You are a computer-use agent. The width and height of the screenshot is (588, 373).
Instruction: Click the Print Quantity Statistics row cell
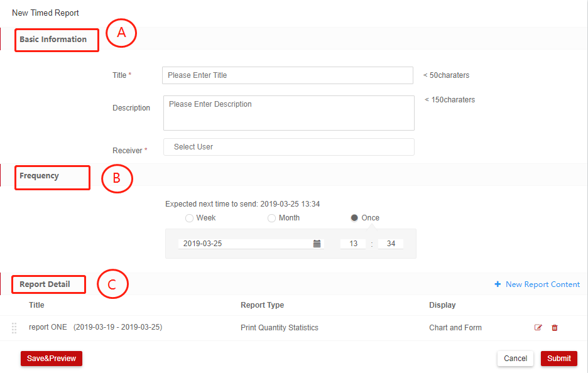pos(279,328)
